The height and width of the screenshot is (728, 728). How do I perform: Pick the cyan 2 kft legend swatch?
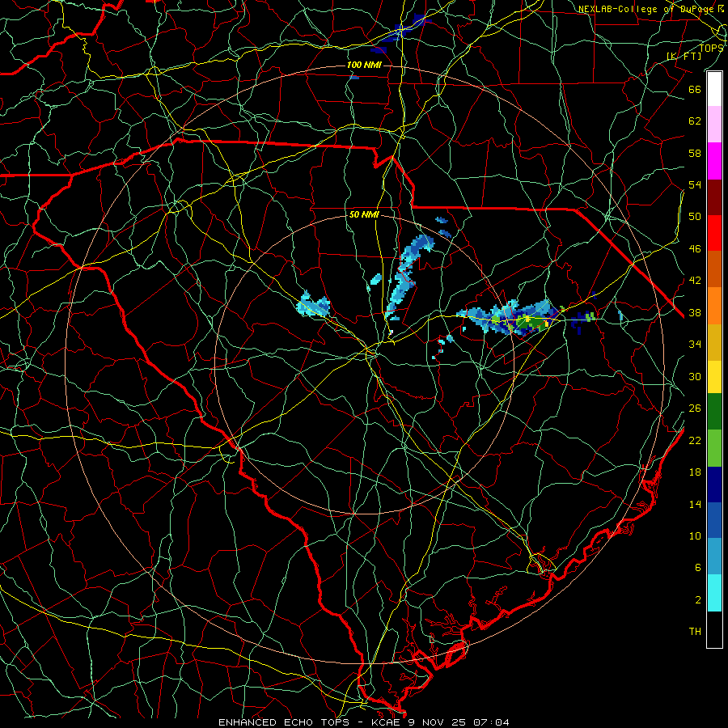point(714,593)
